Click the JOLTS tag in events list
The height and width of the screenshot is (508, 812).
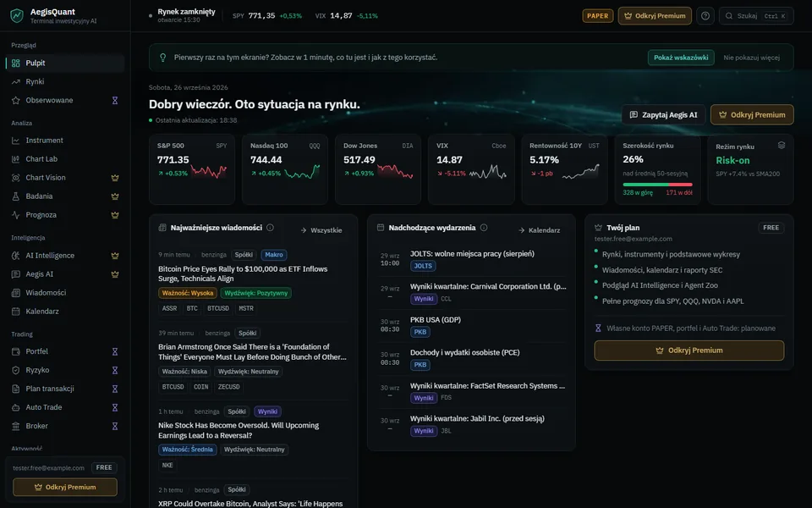423,266
